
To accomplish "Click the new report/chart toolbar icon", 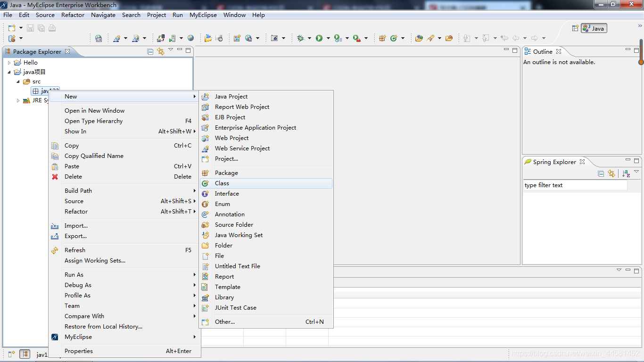I will 237,38.
